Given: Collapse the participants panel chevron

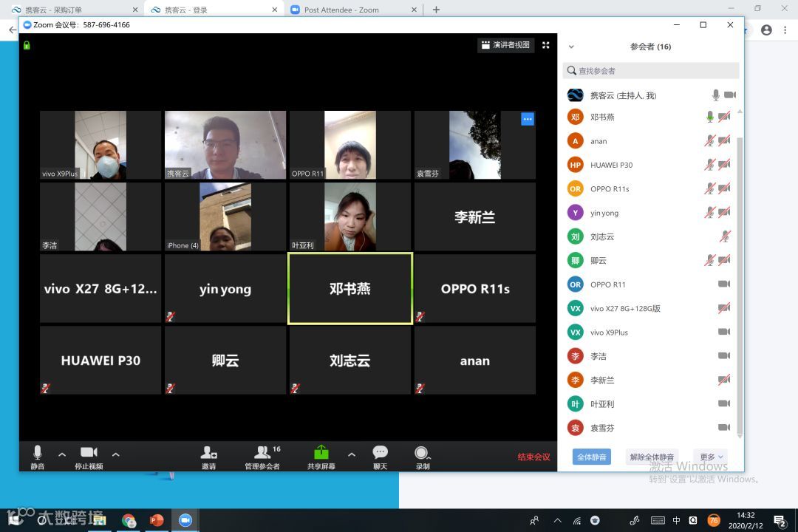Looking at the screenshot, I should (x=571, y=47).
